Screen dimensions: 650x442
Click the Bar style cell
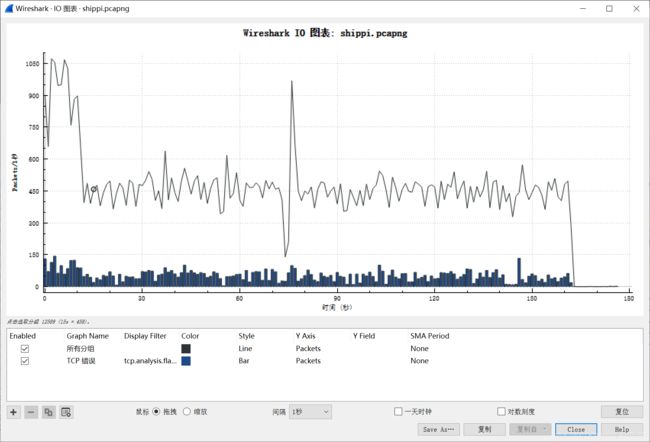coord(244,361)
